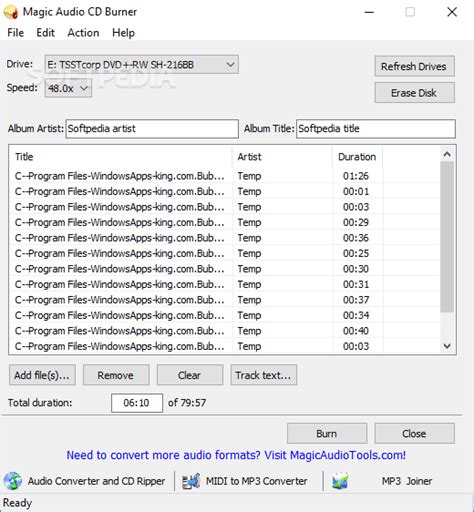
Task: Click the Refresh Drives button
Action: (x=414, y=66)
